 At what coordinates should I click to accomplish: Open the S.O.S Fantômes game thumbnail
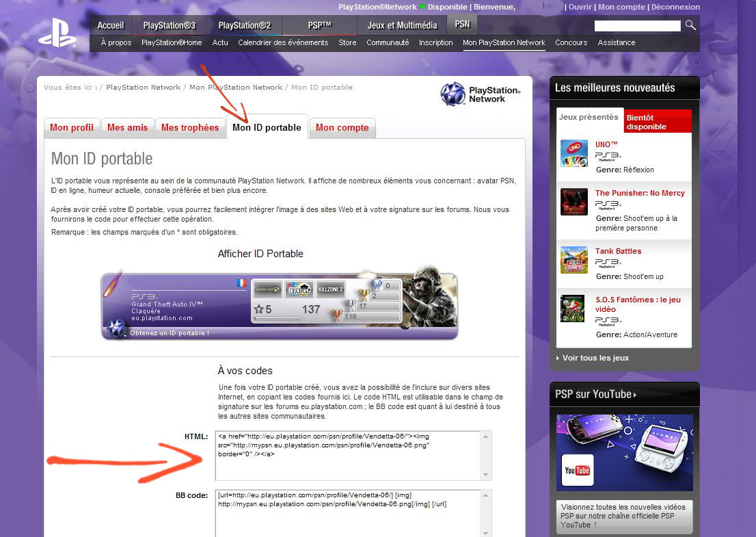[572, 309]
